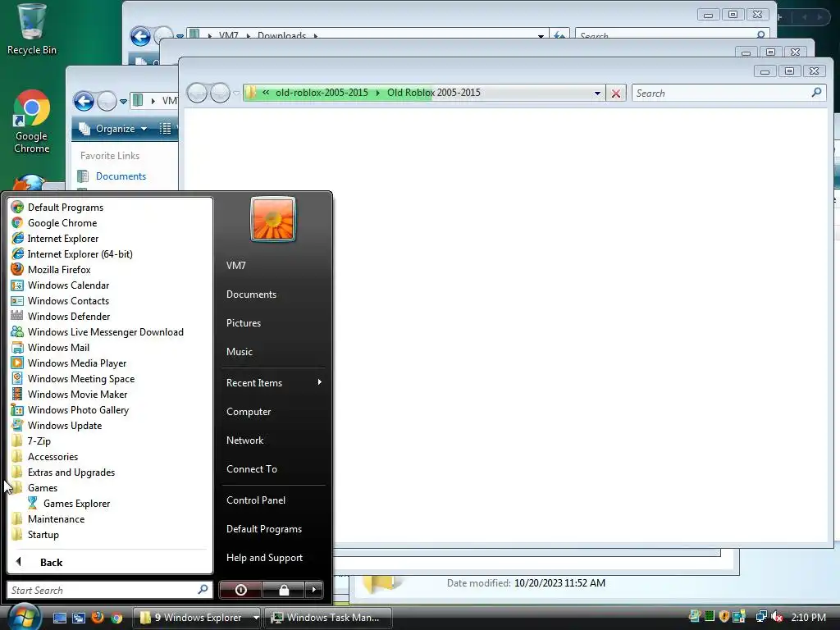Go Back to the main Start menu

(x=51, y=562)
